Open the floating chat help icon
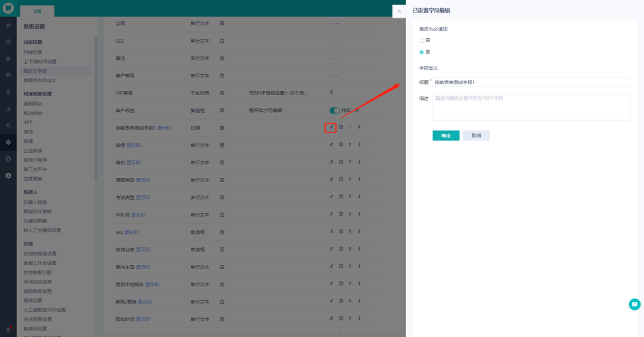The height and width of the screenshot is (337, 644). [634, 304]
